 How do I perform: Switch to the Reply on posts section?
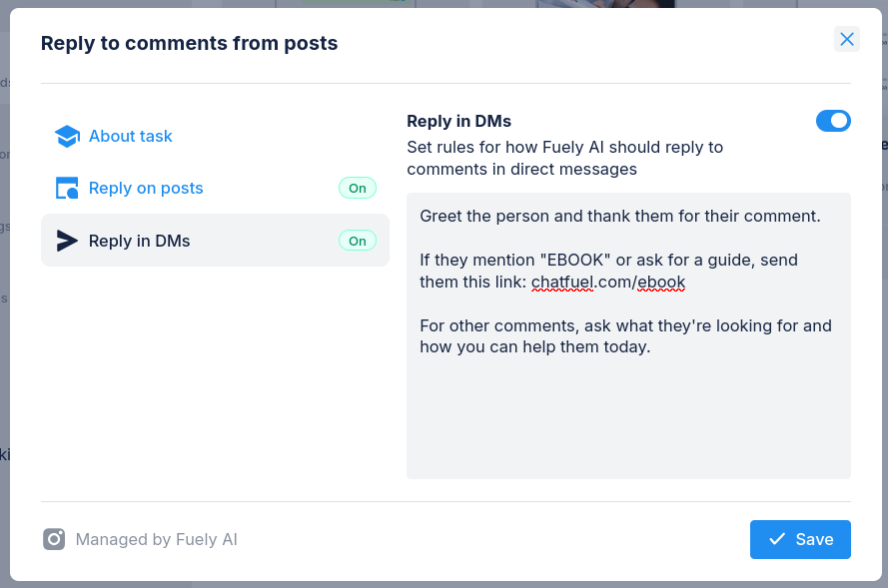[146, 188]
